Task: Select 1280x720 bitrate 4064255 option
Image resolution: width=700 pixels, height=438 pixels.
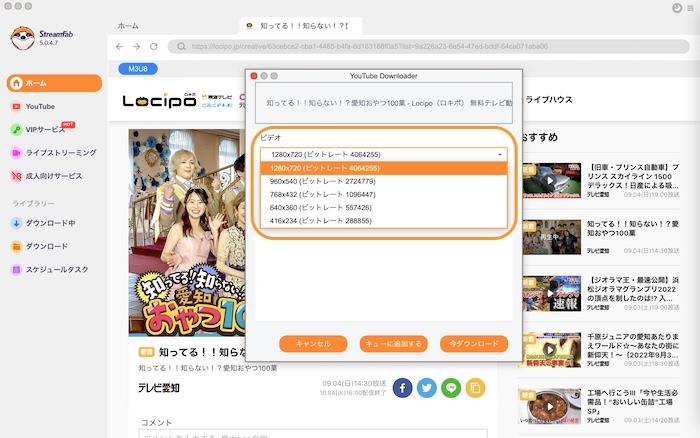Action: (x=383, y=168)
